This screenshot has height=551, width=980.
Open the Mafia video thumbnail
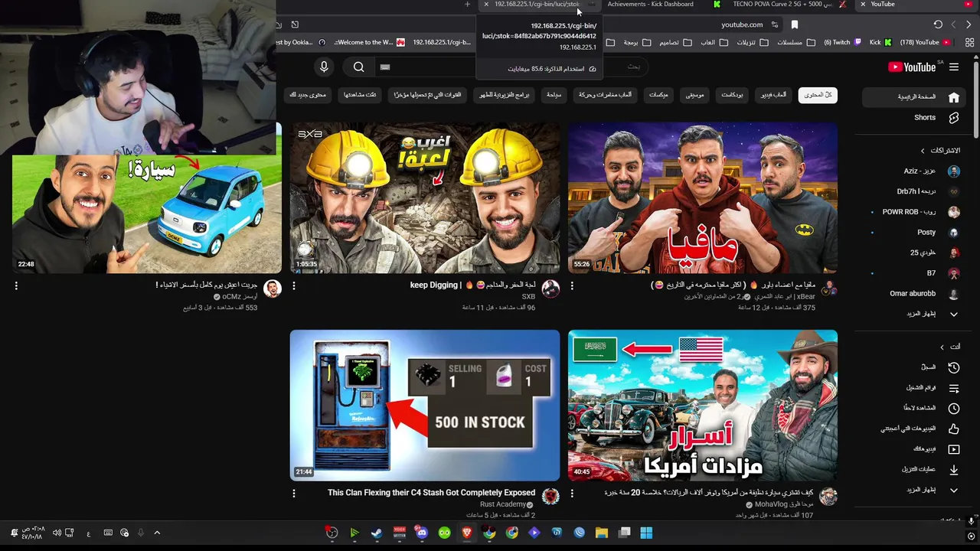click(x=703, y=197)
